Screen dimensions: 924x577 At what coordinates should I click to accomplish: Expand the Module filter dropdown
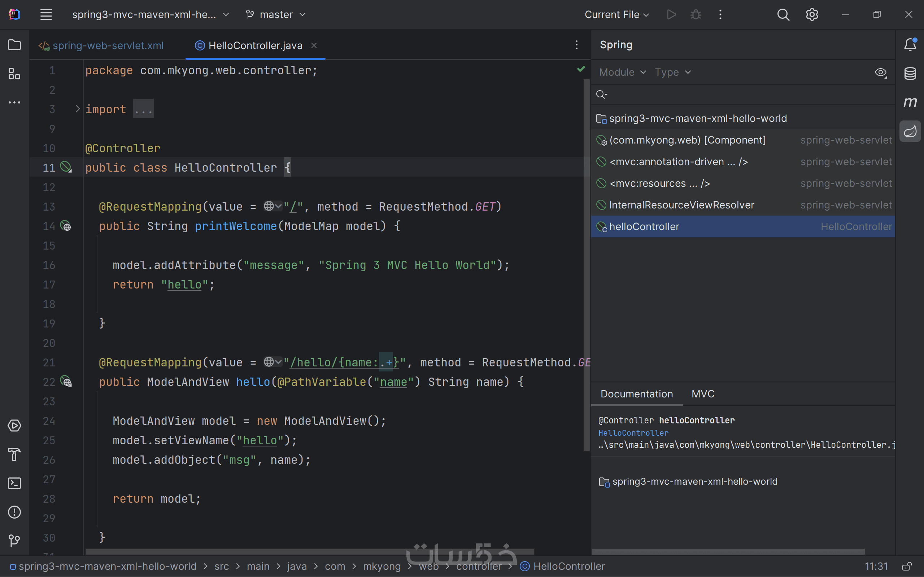(x=622, y=72)
